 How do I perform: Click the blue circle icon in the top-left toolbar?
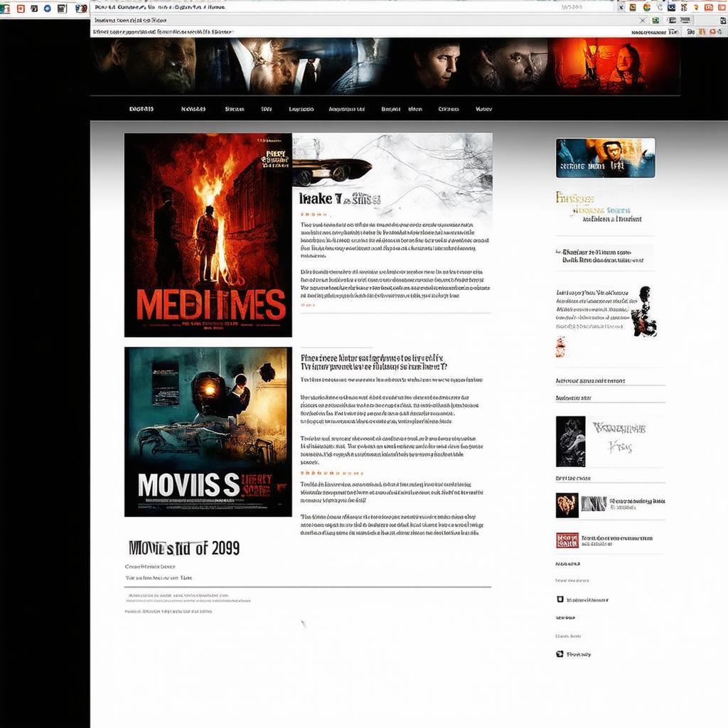click(48, 9)
